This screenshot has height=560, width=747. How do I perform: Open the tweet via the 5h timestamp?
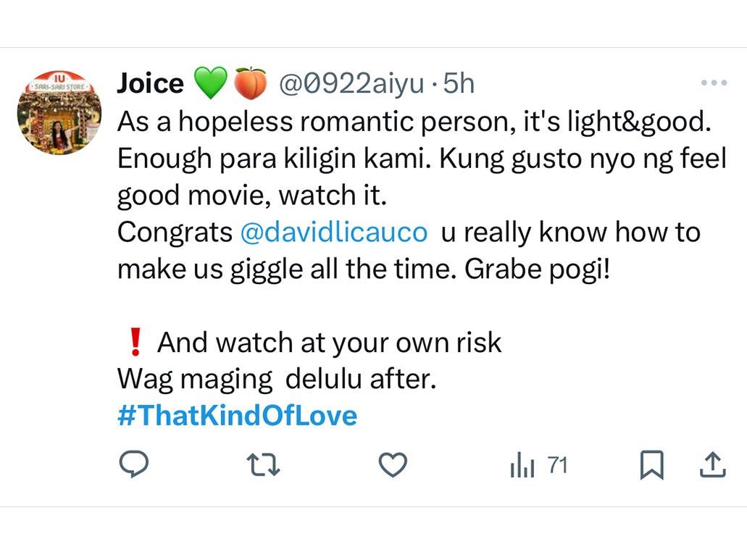459,83
